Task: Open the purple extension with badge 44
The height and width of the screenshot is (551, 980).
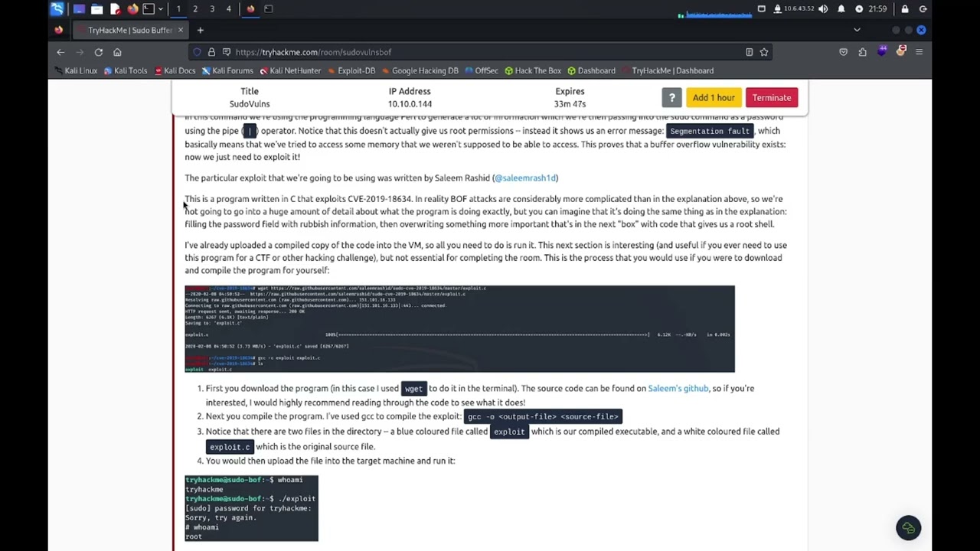Action: (882, 51)
